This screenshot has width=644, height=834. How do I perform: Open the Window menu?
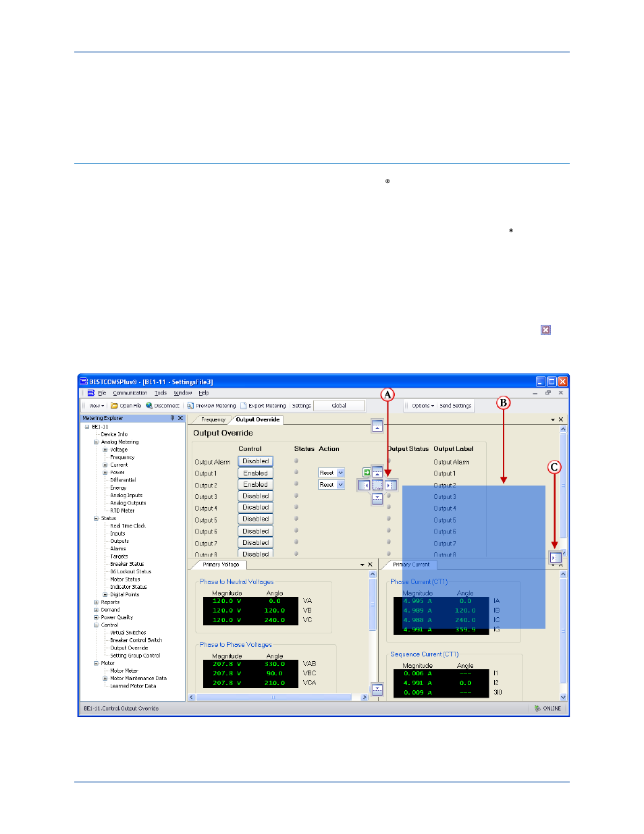point(183,392)
